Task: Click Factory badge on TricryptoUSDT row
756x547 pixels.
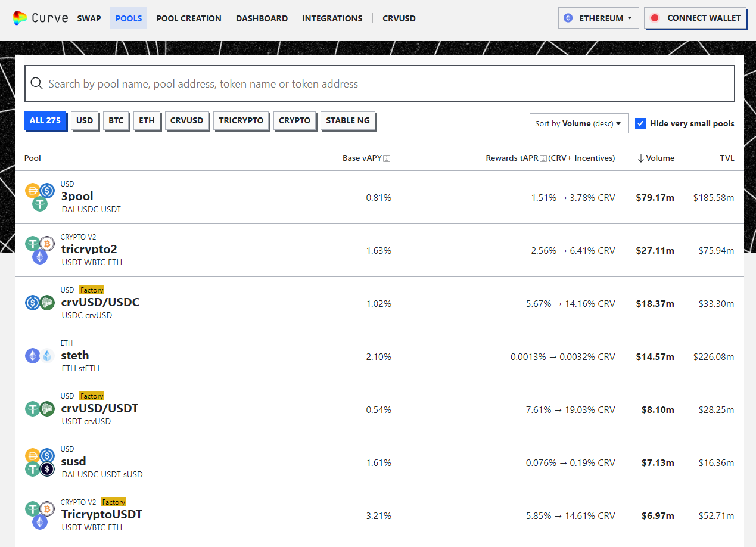Action: pos(113,502)
